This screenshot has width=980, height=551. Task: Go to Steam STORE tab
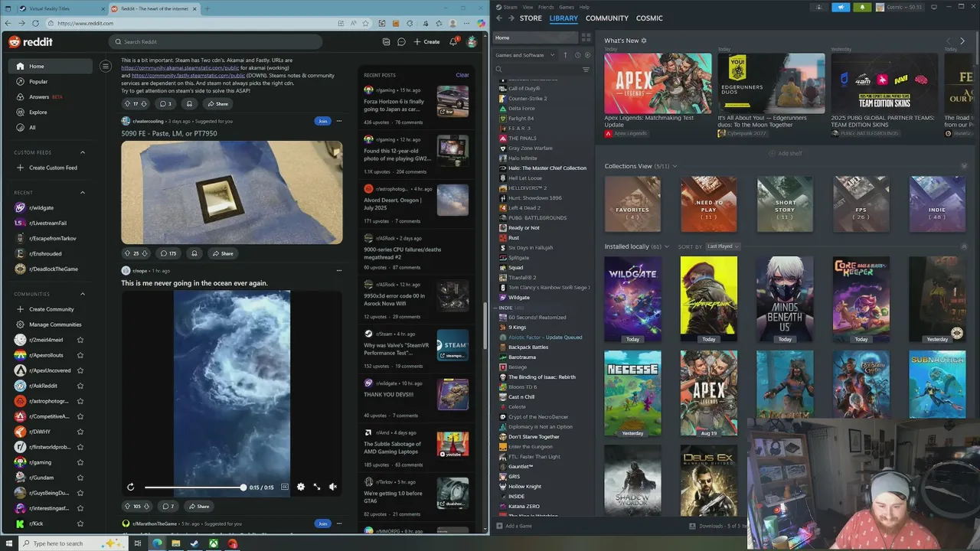(x=531, y=18)
